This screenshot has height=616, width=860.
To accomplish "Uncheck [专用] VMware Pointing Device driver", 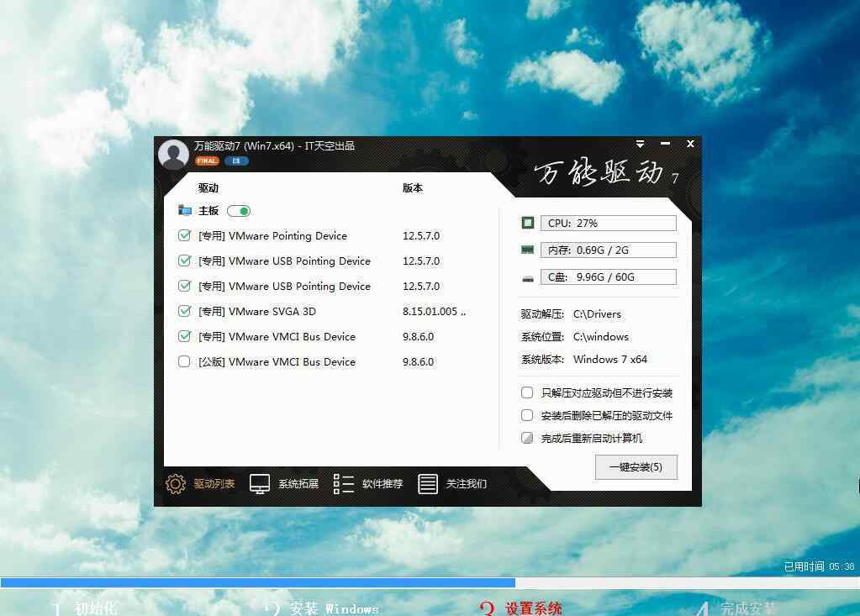I will pyautogui.click(x=184, y=235).
